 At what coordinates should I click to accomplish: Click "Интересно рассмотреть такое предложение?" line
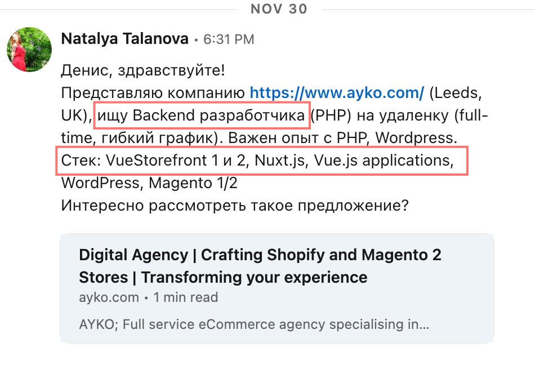point(234,206)
